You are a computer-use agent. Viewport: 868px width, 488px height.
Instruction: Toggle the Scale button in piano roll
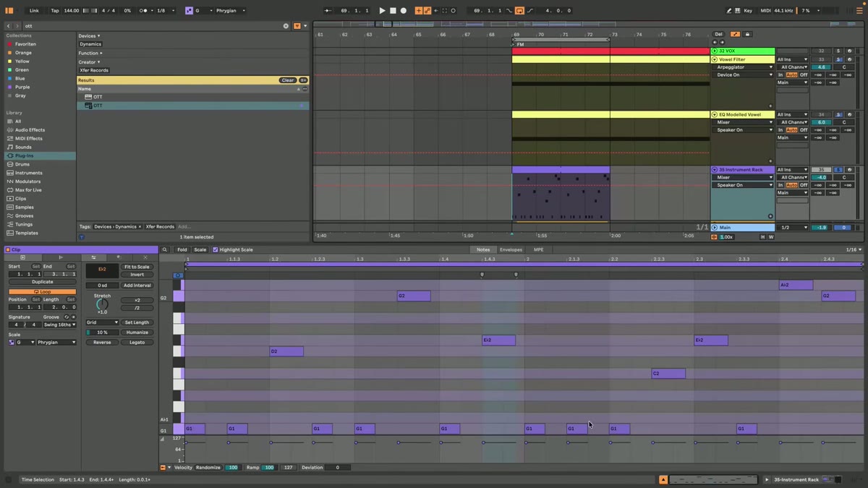click(200, 249)
